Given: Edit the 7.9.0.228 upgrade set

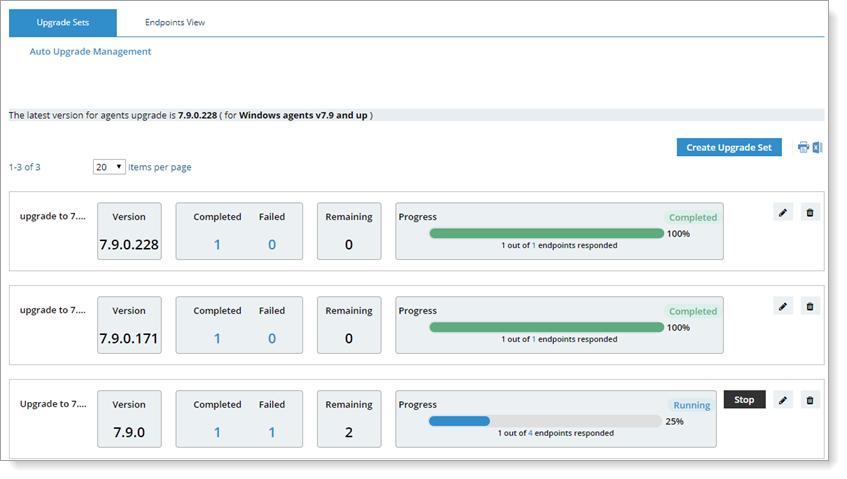Looking at the screenshot, I should 783,213.
